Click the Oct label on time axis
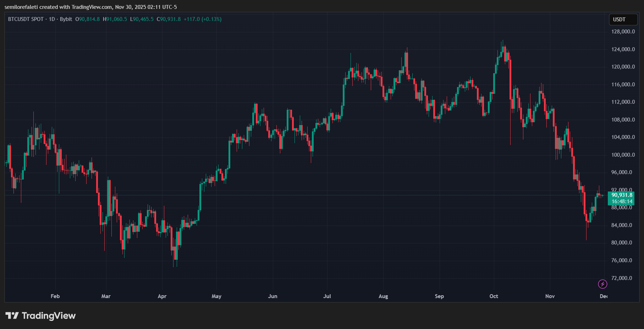Viewport: 644px width, 329px height. tap(494, 296)
